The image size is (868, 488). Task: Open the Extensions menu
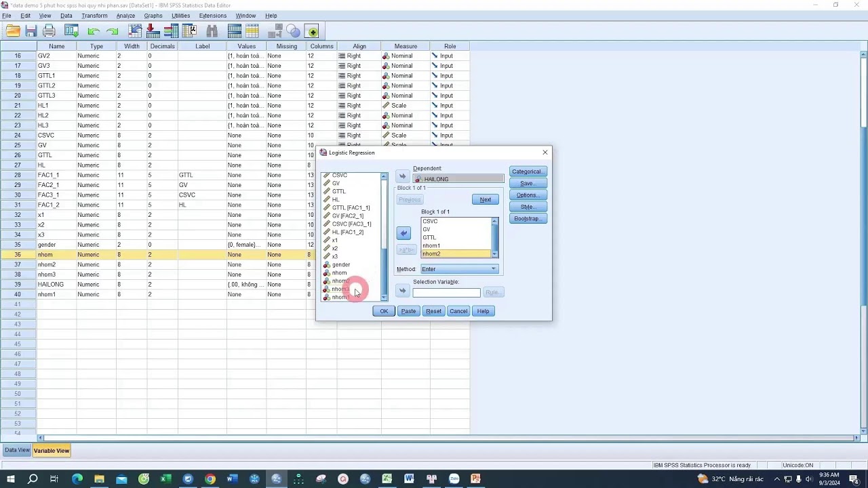[213, 16]
